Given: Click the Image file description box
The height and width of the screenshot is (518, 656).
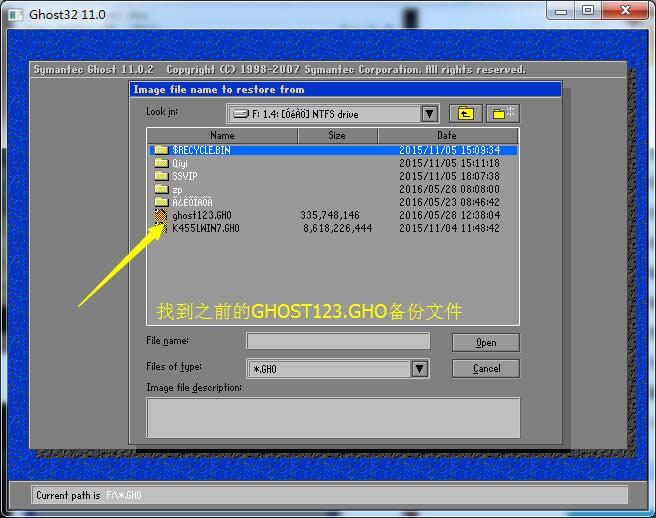Looking at the screenshot, I should [333, 416].
